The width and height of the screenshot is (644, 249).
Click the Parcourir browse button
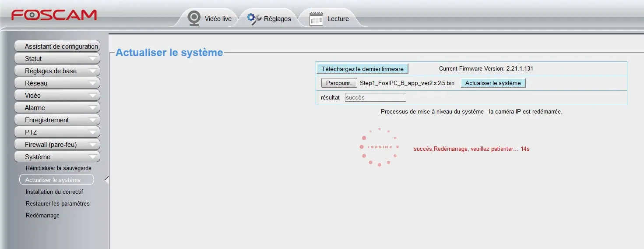coord(339,83)
